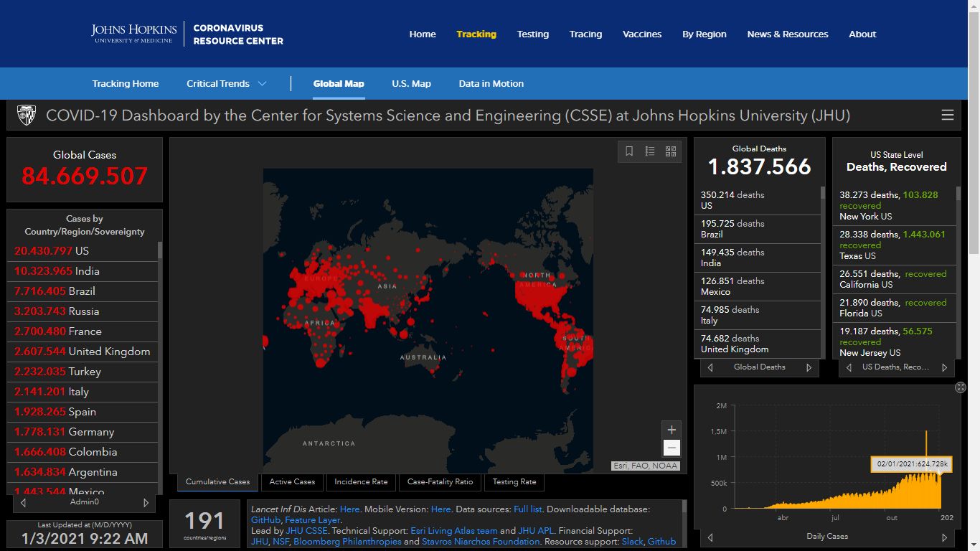Image resolution: width=980 pixels, height=551 pixels.
Task: Open the Feature Layer link
Action: tap(313, 520)
